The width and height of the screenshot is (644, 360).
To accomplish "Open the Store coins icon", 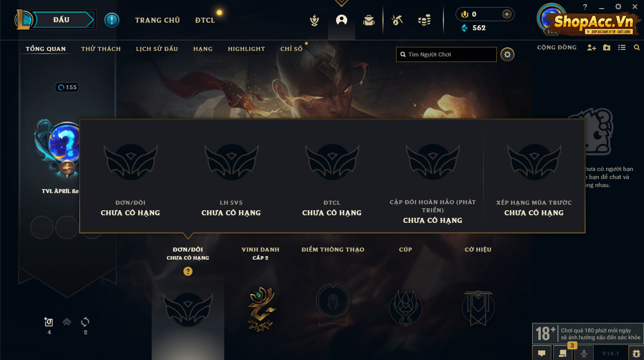I will (x=424, y=20).
